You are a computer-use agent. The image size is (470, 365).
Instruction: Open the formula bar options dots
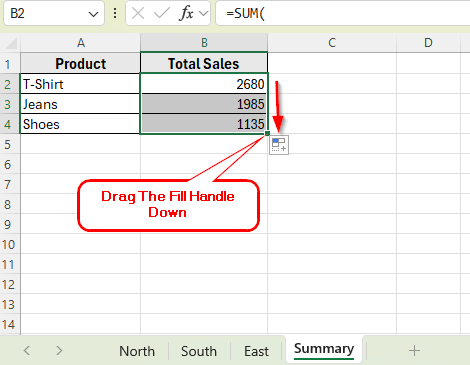point(115,13)
